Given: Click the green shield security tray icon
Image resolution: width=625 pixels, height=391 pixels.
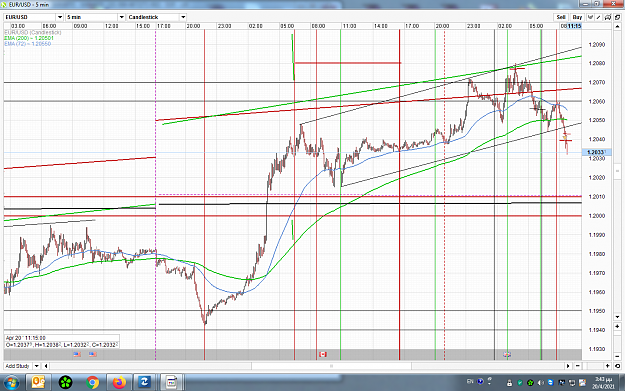Looking at the screenshot, I should (x=520, y=383).
